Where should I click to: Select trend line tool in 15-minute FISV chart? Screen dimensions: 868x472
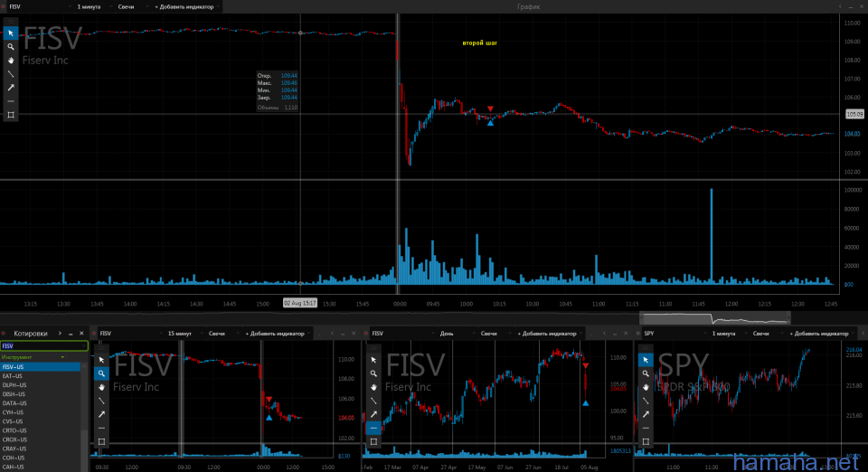tap(101, 401)
